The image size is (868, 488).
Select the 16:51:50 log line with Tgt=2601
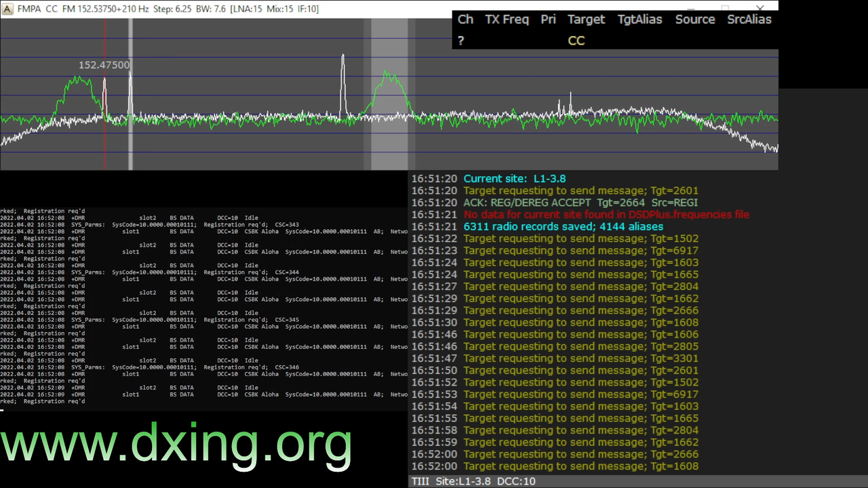555,371
